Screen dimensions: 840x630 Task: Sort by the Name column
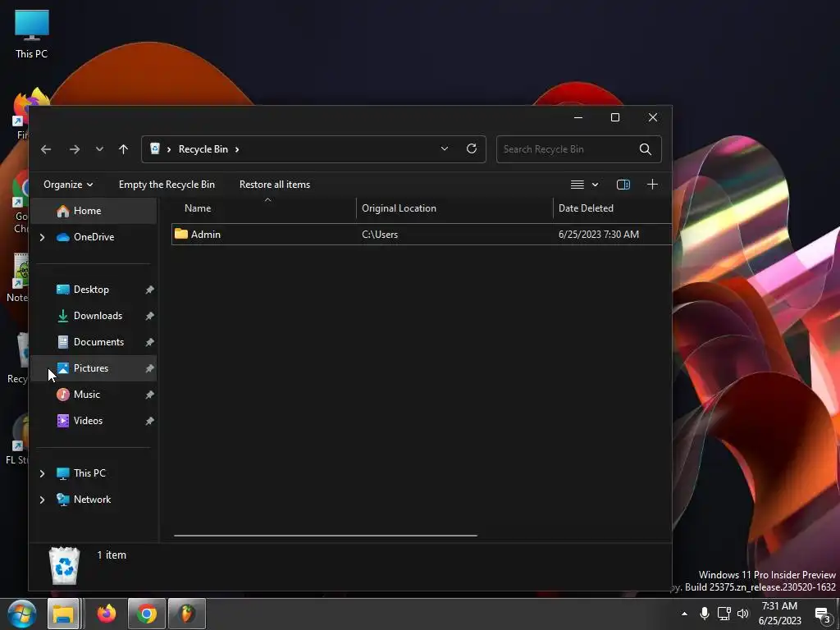[x=198, y=208]
